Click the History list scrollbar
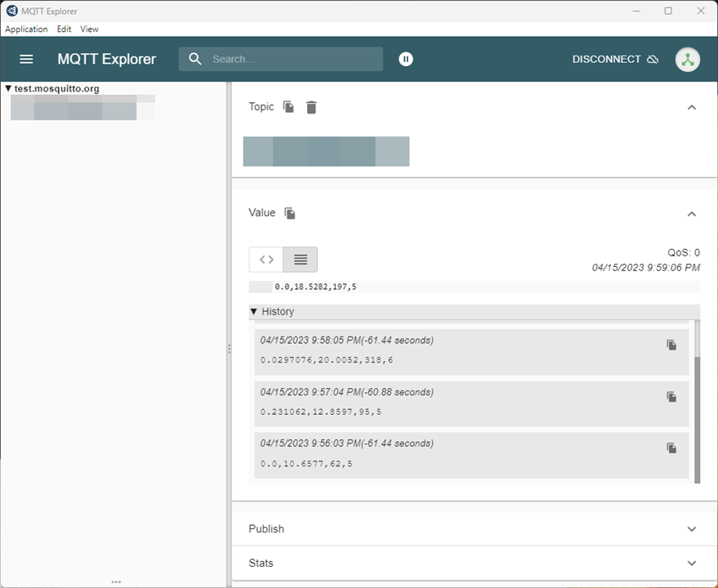 coord(698,420)
